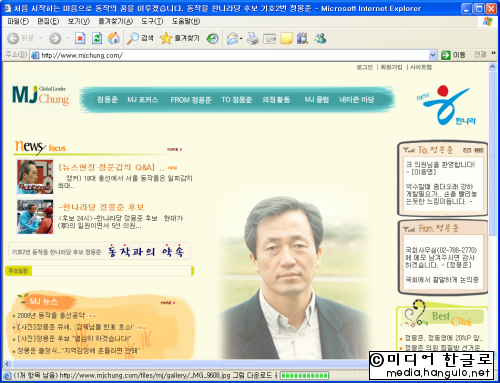Open the History/media globe icon

(212, 39)
